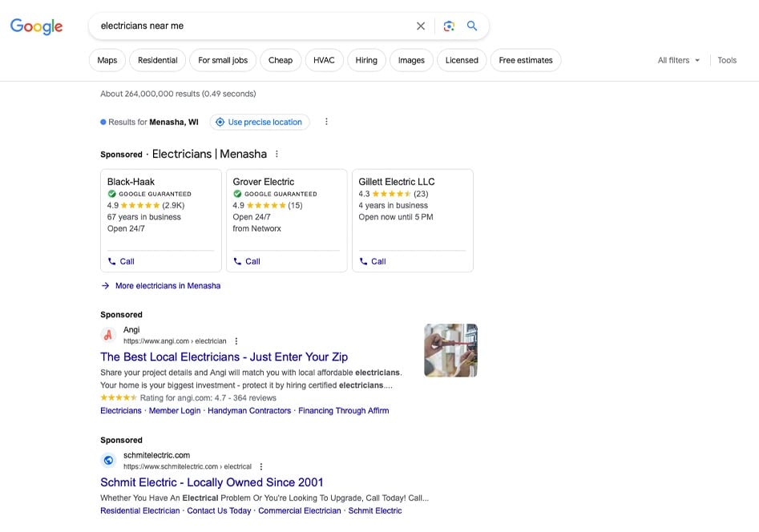759x532 pixels.
Task: Click phone icon on Black-Haak card
Action: click(x=112, y=261)
